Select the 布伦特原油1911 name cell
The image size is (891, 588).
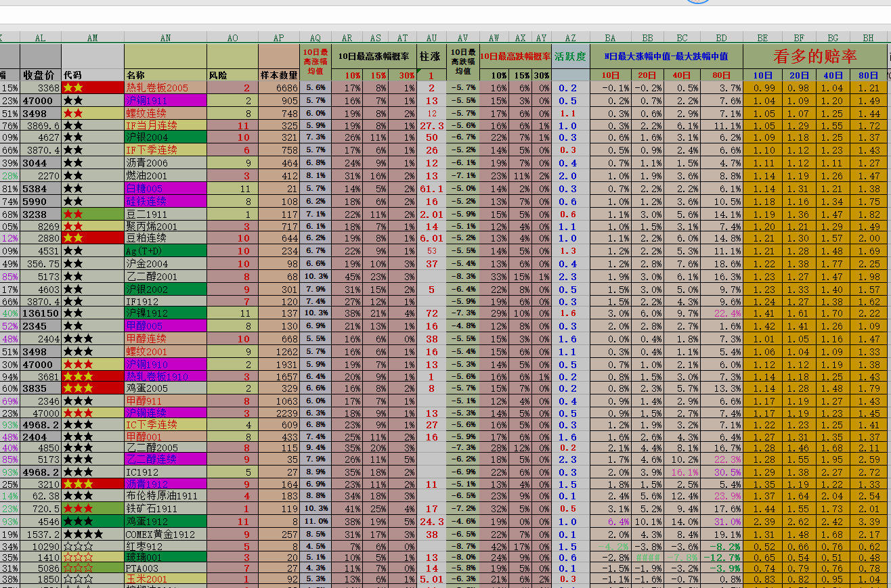pyautogui.click(x=165, y=495)
